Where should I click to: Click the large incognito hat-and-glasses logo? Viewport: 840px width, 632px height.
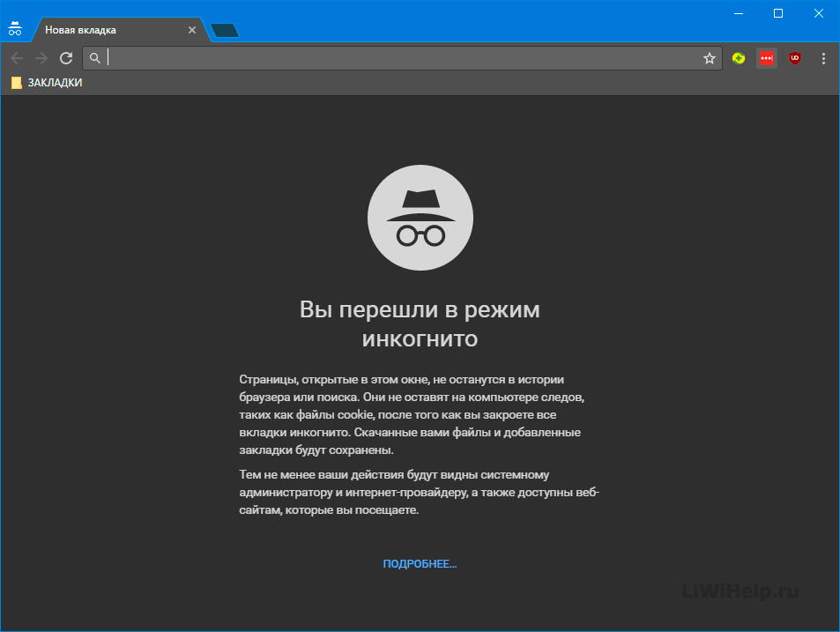pos(420,218)
